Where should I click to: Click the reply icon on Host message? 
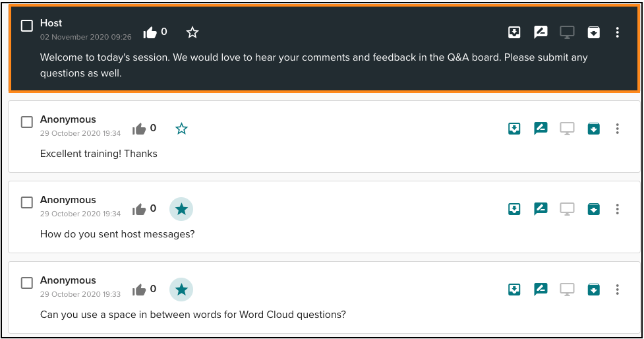point(541,32)
